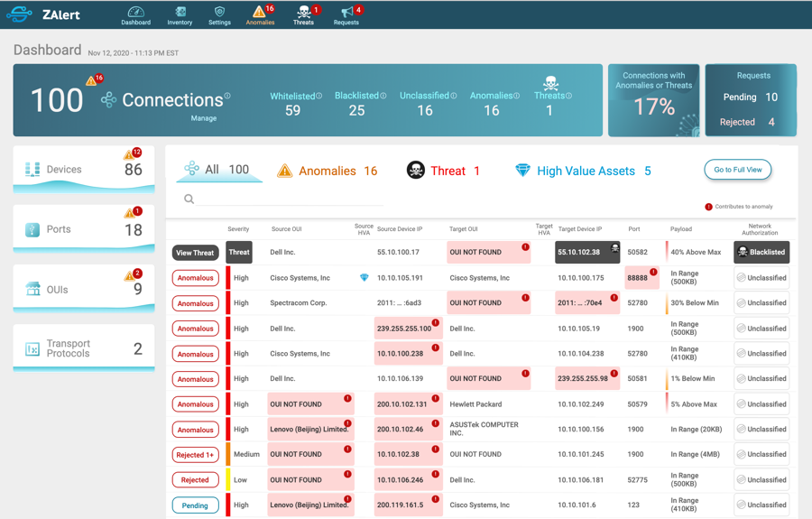
Task: Click the Pending 10 requests entry
Action: (x=751, y=97)
